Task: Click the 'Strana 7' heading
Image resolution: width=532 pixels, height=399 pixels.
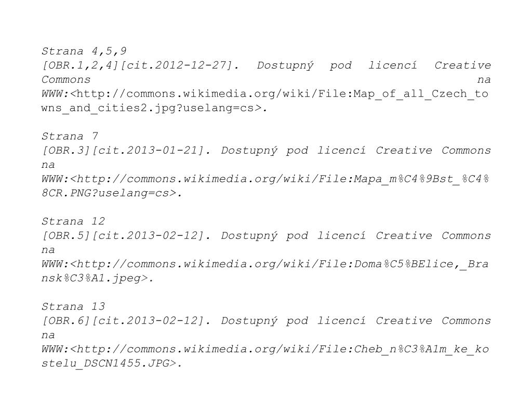Action: pyautogui.click(x=70, y=137)
